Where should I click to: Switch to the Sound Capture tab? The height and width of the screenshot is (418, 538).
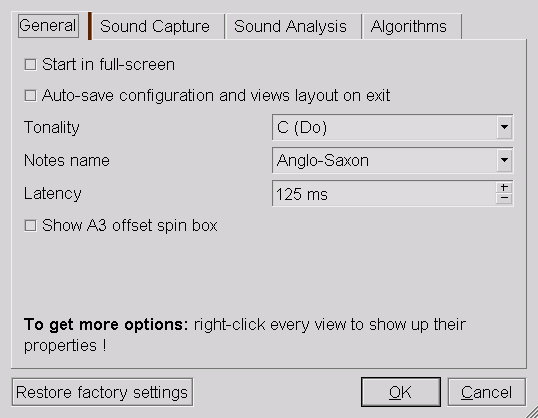(155, 26)
